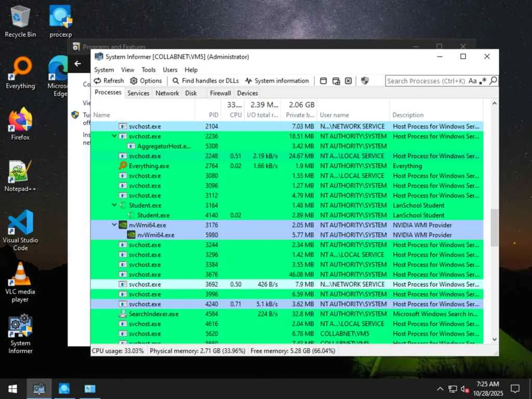Open the procexp desktop shortcut
Viewport: 532px width, 399px height.
pyautogui.click(x=60, y=21)
